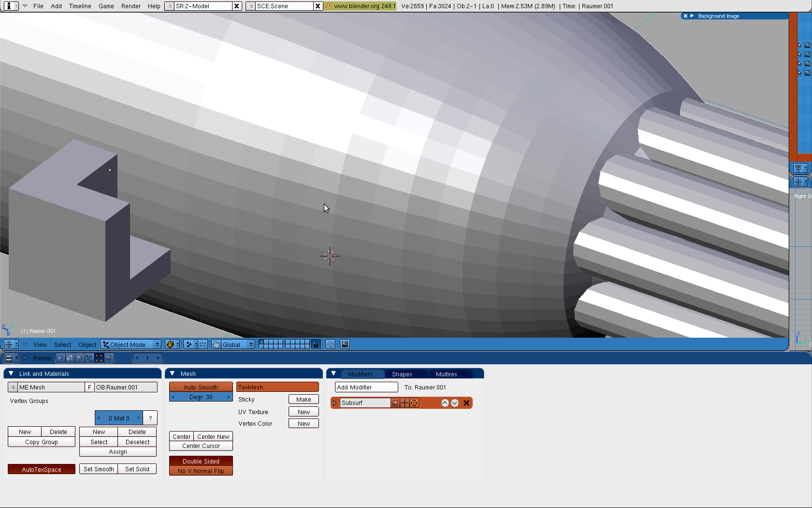Screen dimensions: 812x508
Task: Click the OB:Raumer.001 name field
Action: (126, 387)
